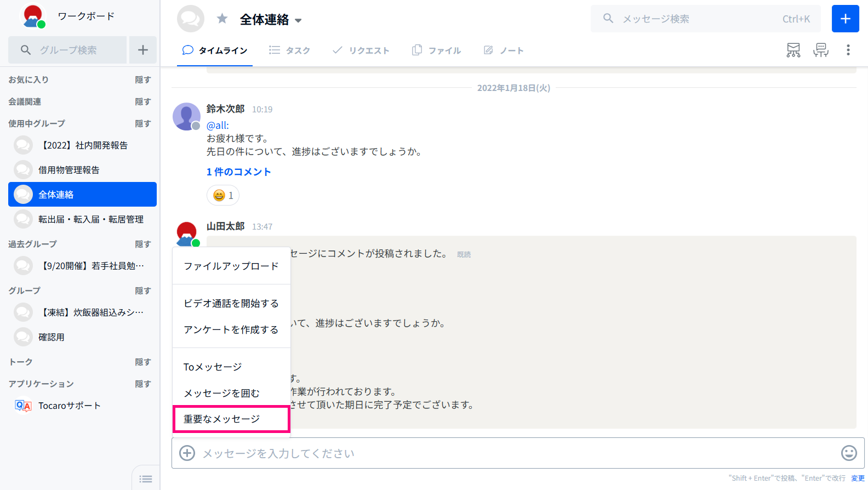Image resolution: width=868 pixels, height=490 pixels.
Task: Click the 山田太郎 sender name
Action: coord(226,226)
